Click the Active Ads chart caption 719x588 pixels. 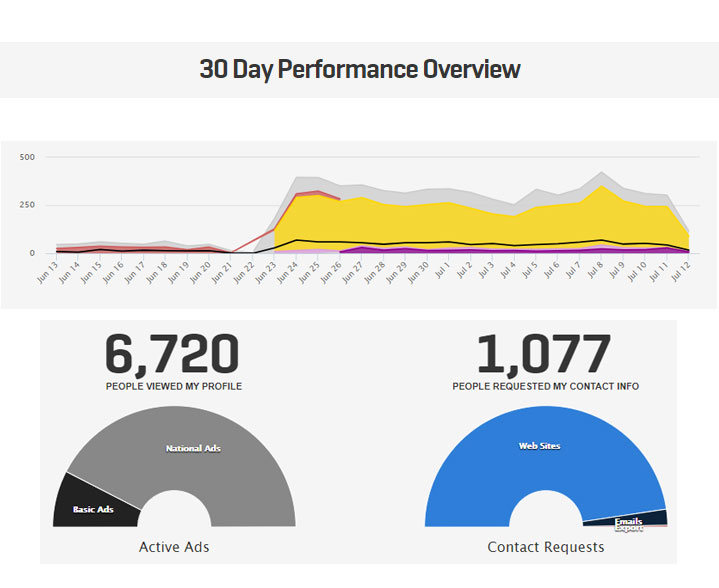[173, 547]
